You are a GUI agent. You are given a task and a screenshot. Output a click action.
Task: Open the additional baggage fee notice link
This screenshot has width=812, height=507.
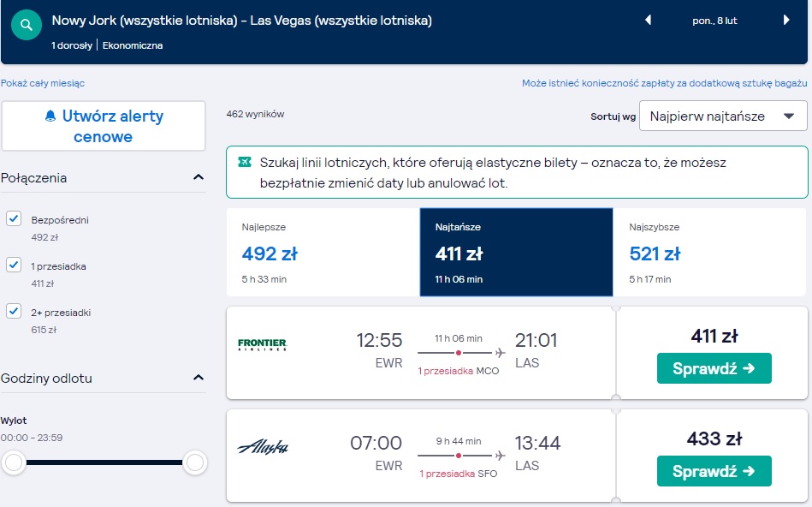pos(665,83)
